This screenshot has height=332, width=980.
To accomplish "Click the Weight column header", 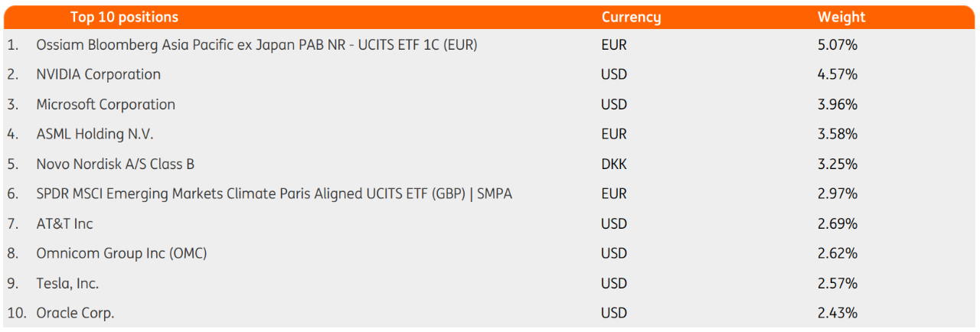I will pos(841,17).
